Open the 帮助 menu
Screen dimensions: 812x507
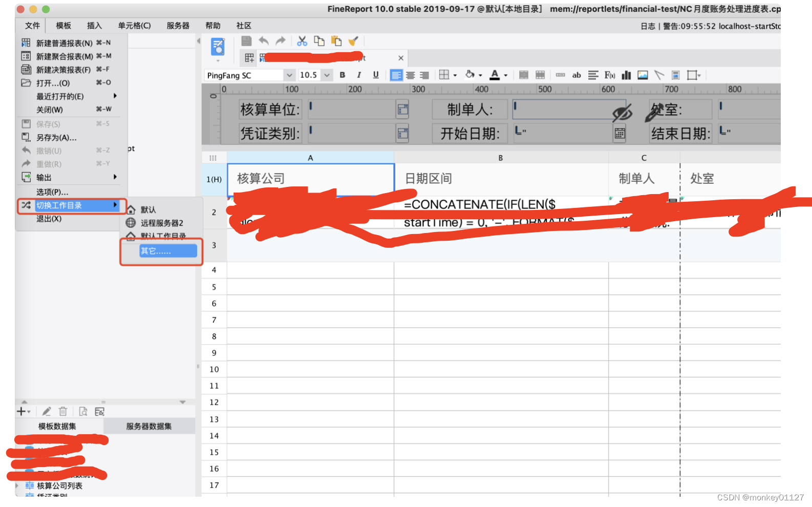point(213,26)
